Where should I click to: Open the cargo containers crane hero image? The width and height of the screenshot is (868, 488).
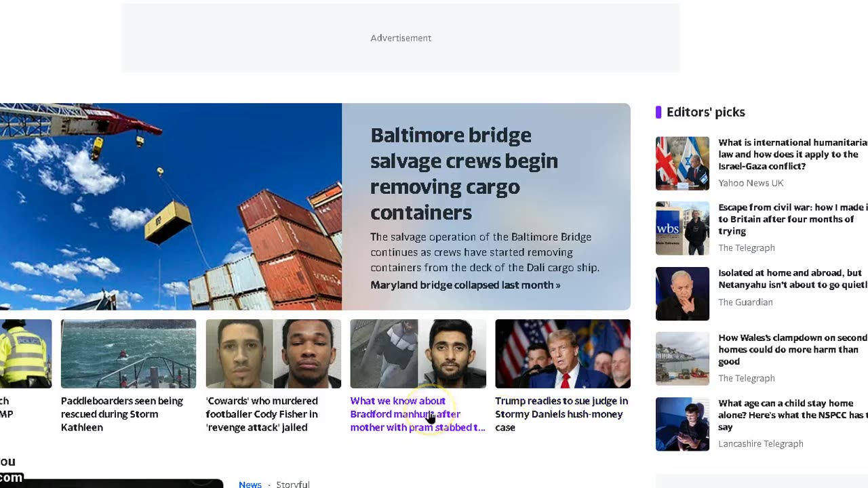(171, 207)
